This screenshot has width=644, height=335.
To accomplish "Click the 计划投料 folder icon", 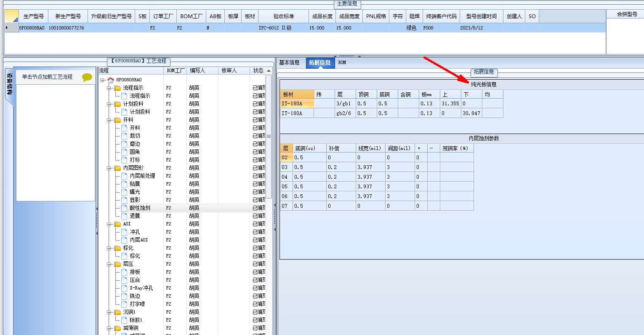I will (117, 104).
